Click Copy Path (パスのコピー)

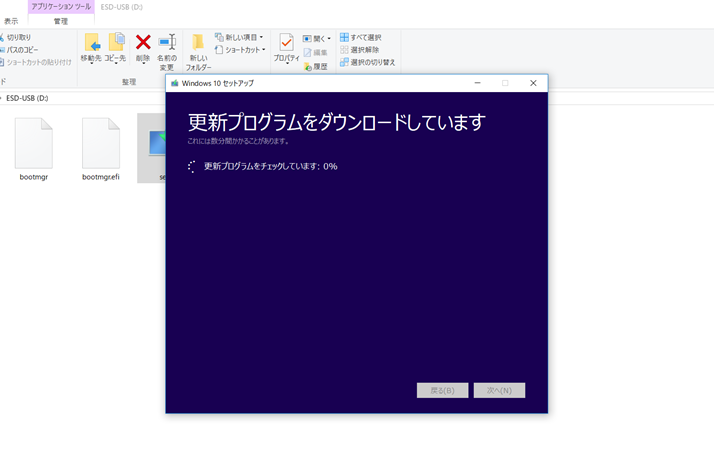click(19, 50)
